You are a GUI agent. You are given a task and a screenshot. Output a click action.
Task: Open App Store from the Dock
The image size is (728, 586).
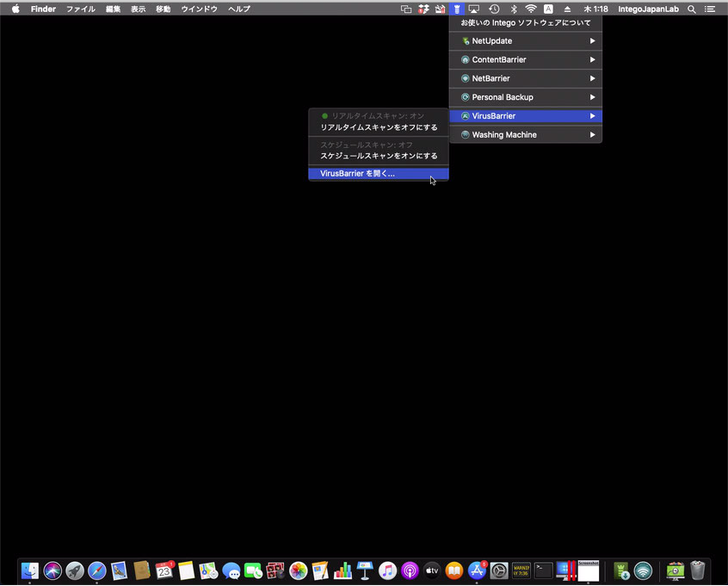point(477,571)
